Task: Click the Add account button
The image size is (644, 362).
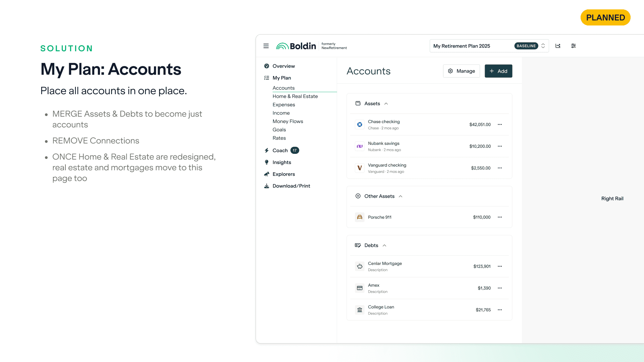Action: pyautogui.click(x=498, y=71)
